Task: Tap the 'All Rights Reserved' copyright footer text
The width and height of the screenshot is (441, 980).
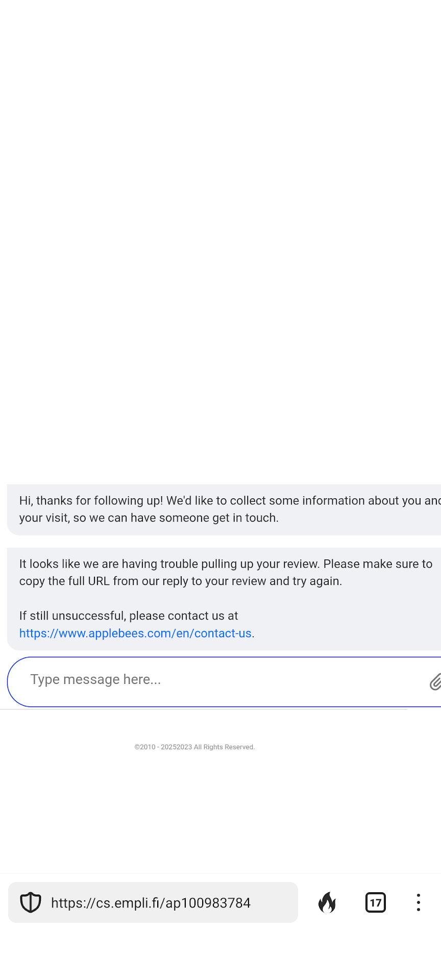Action: (194, 747)
